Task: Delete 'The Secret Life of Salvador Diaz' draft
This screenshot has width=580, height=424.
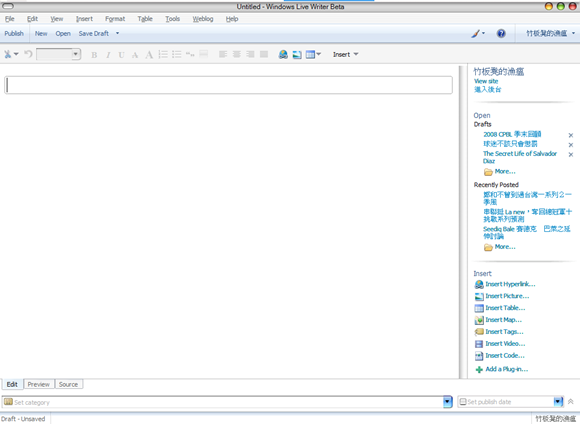Action: (x=571, y=155)
